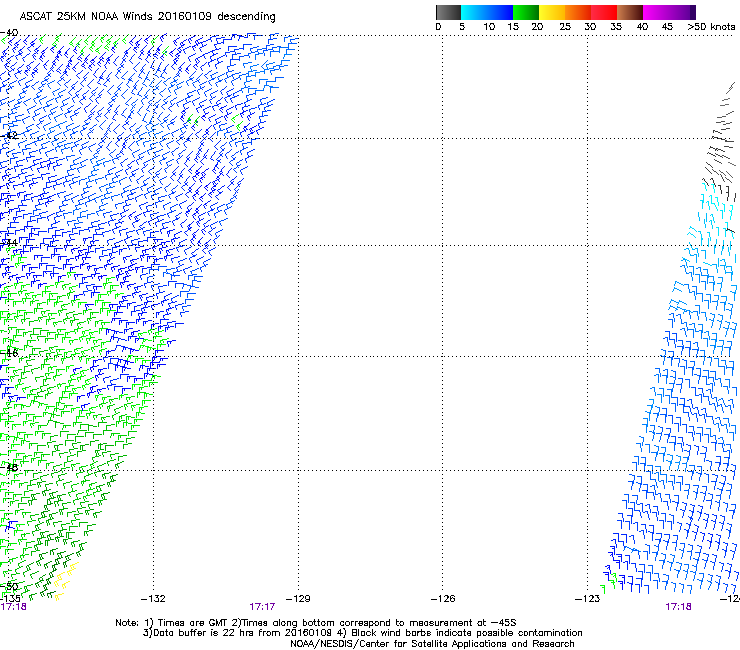Image resolution: width=740 pixels, height=650 pixels.
Task: Click the -126 longitude axis label
Action: pyautogui.click(x=443, y=599)
